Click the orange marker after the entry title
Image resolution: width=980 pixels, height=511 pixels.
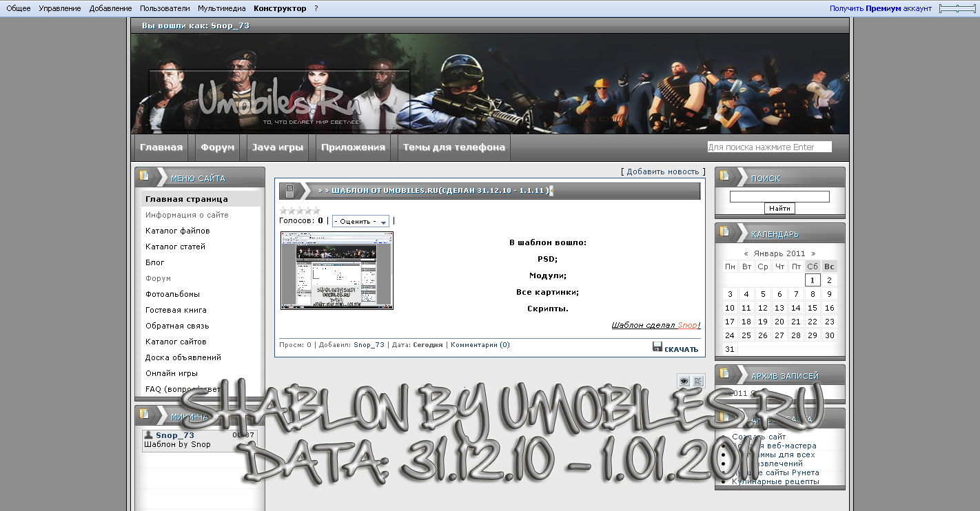click(x=551, y=191)
